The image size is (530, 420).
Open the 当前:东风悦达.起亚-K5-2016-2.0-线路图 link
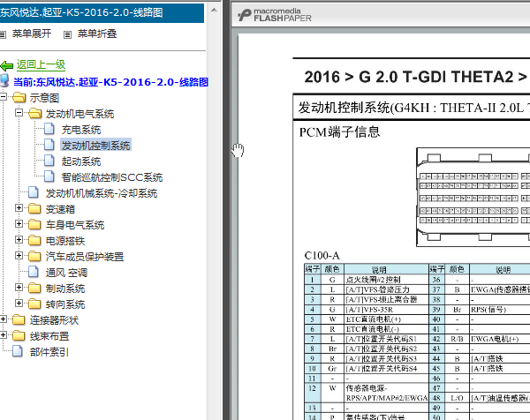coord(111,82)
